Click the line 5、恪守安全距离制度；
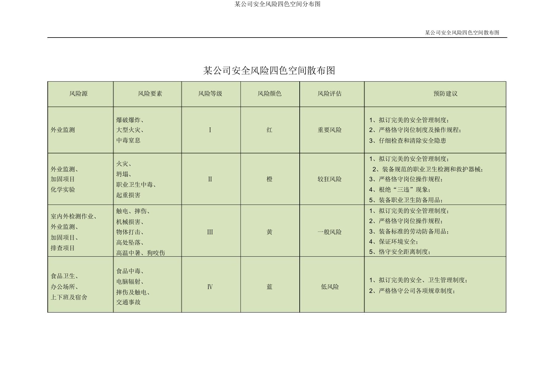The image size is (555, 392). point(400,252)
